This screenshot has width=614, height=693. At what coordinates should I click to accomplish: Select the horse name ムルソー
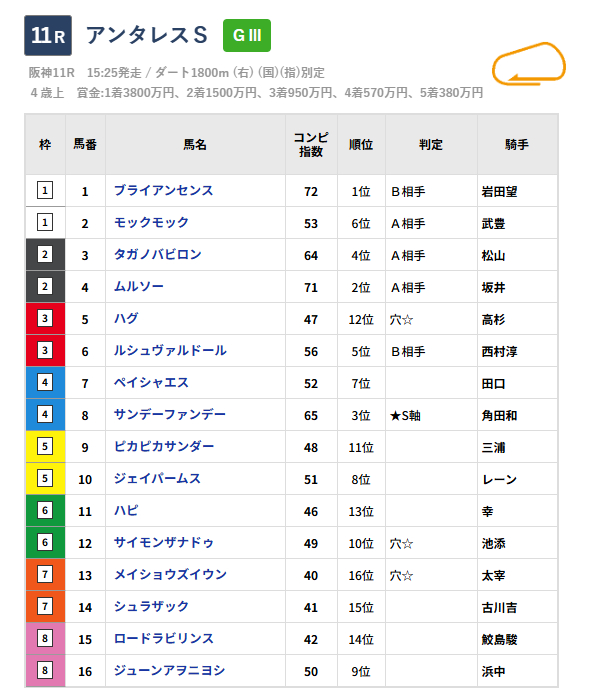pos(138,286)
